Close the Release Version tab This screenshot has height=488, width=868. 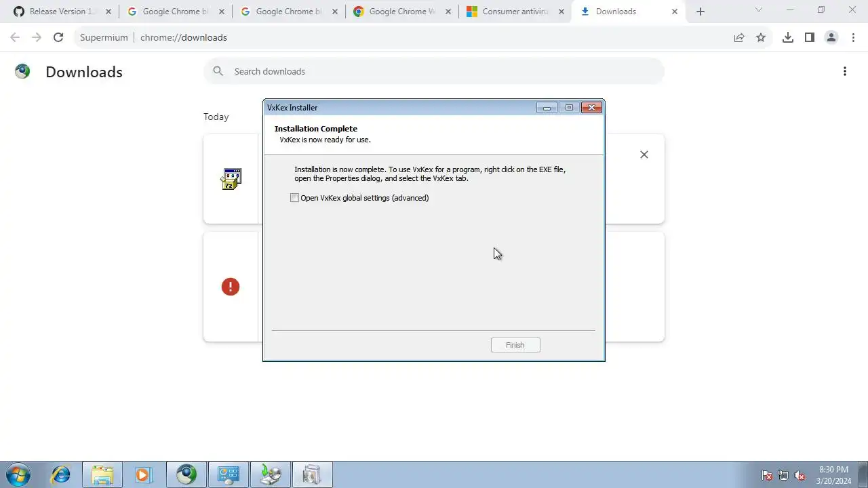point(108,12)
